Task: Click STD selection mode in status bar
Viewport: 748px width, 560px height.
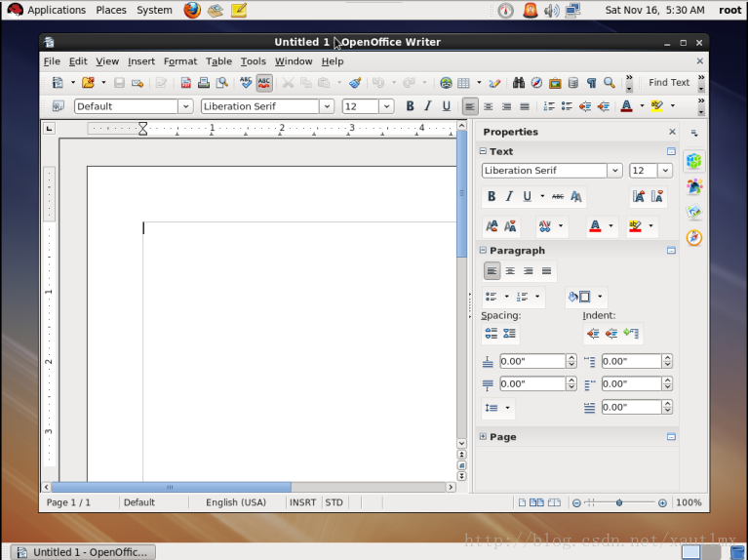Action: [334, 502]
